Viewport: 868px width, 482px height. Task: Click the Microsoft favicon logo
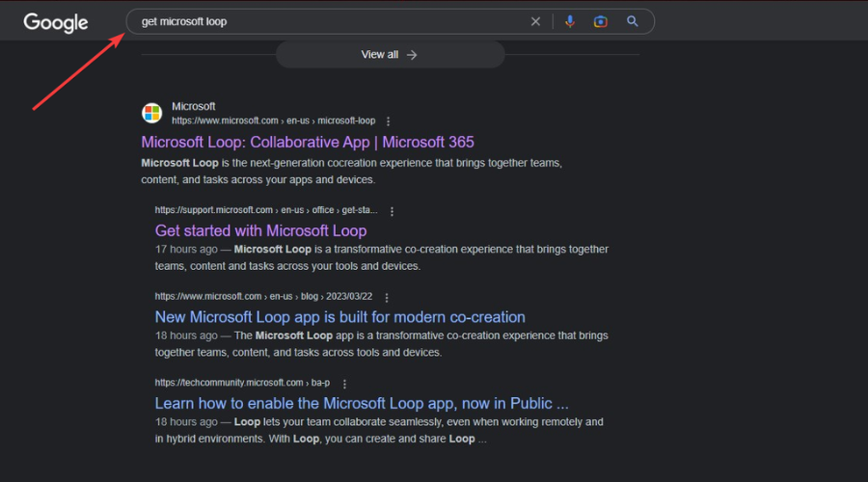click(x=152, y=114)
